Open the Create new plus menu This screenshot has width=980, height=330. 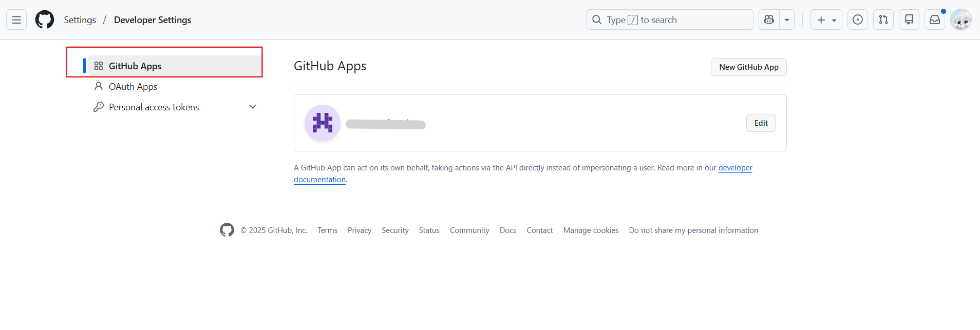826,20
